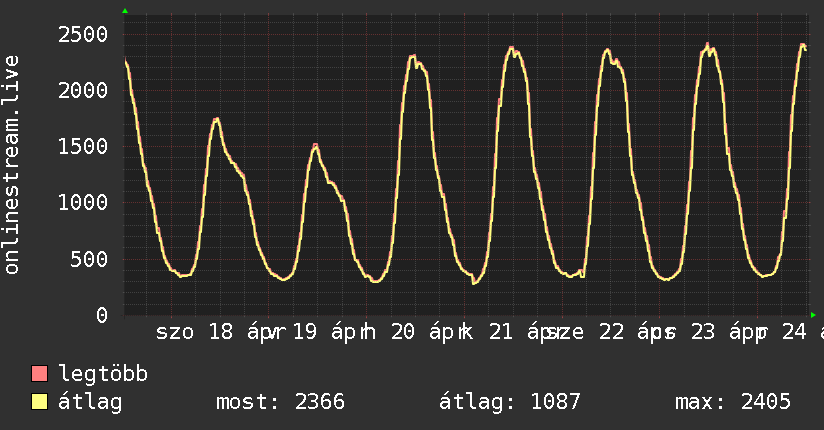Image resolution: width=824 pixels, height=430 pixels.
Task: Click the 'átlag: 1087' average statistic
Action: [x=504, y=402]
